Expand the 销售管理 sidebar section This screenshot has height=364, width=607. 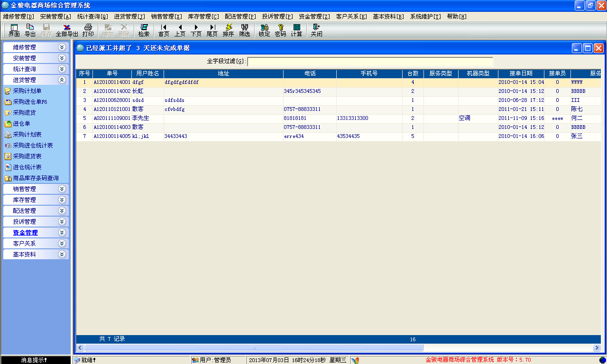point(36,189)
